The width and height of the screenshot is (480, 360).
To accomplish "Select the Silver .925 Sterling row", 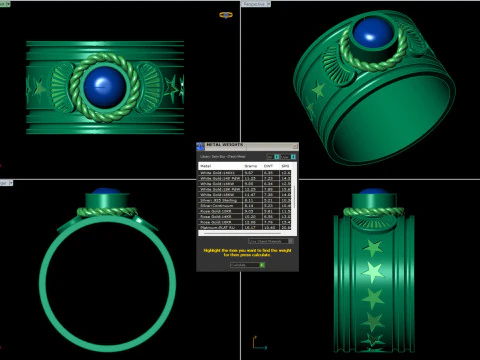I will point(245,200).
